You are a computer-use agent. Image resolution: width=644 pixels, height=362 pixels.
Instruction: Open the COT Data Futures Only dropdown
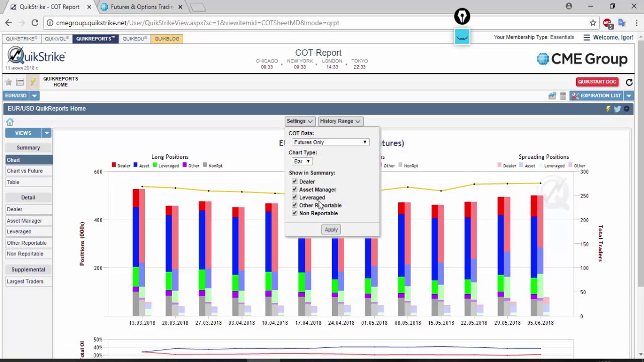coord(331,142)
